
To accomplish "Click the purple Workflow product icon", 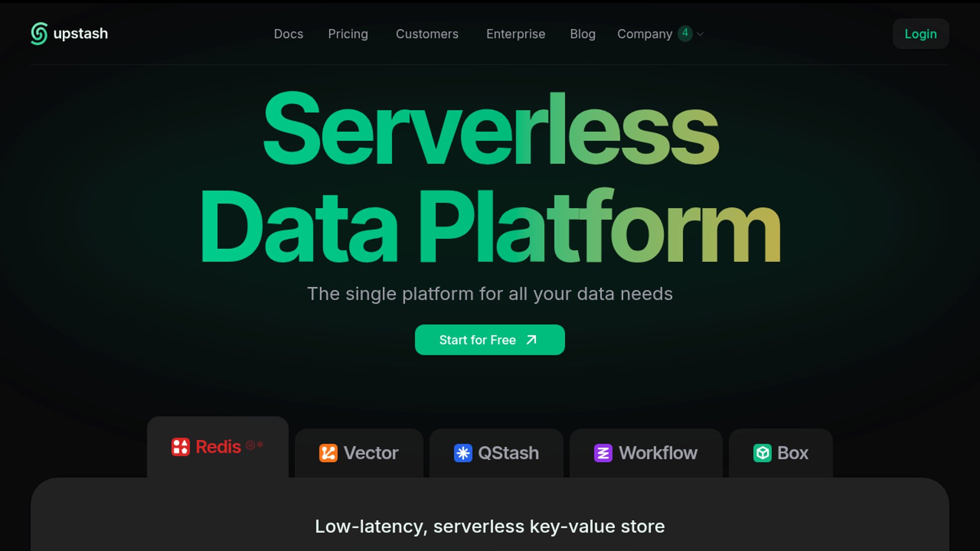I will tap(603, 453).
